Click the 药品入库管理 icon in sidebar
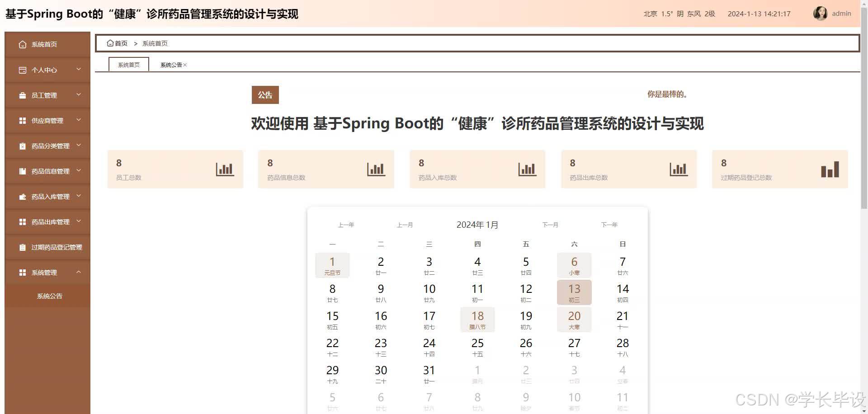The image size is (868, 414). (23, 197)
